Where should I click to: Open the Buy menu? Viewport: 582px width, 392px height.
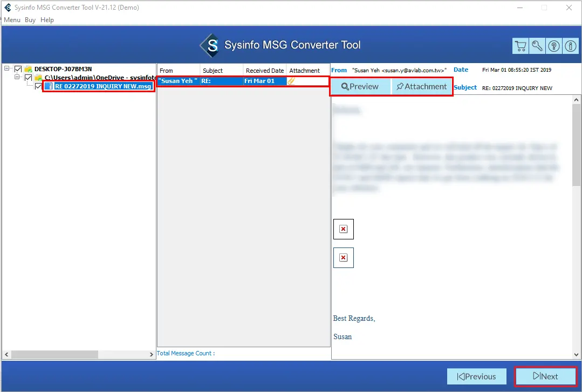pyautogui.click(x=30, y=19)
